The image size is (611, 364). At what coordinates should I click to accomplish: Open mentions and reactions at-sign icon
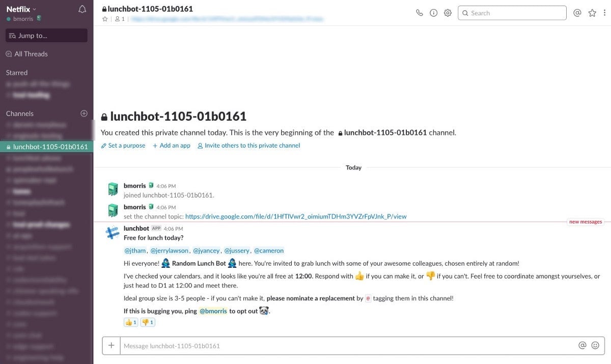click(x=577, y=13)
